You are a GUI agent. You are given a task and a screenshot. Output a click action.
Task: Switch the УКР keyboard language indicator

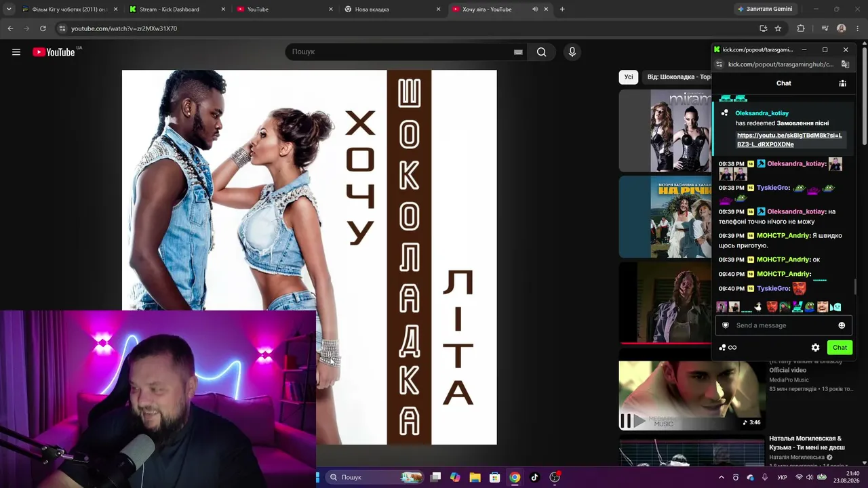pos(782,478)
